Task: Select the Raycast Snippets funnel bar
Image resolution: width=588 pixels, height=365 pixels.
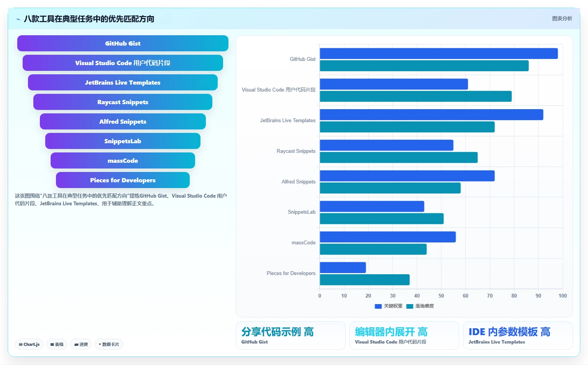Action: 123,102
